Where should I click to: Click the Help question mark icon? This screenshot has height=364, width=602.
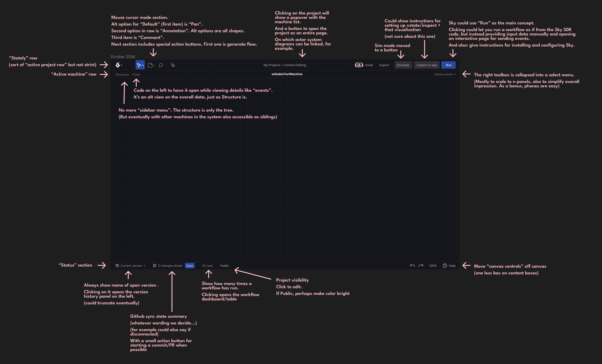click(x=445, y=266)
